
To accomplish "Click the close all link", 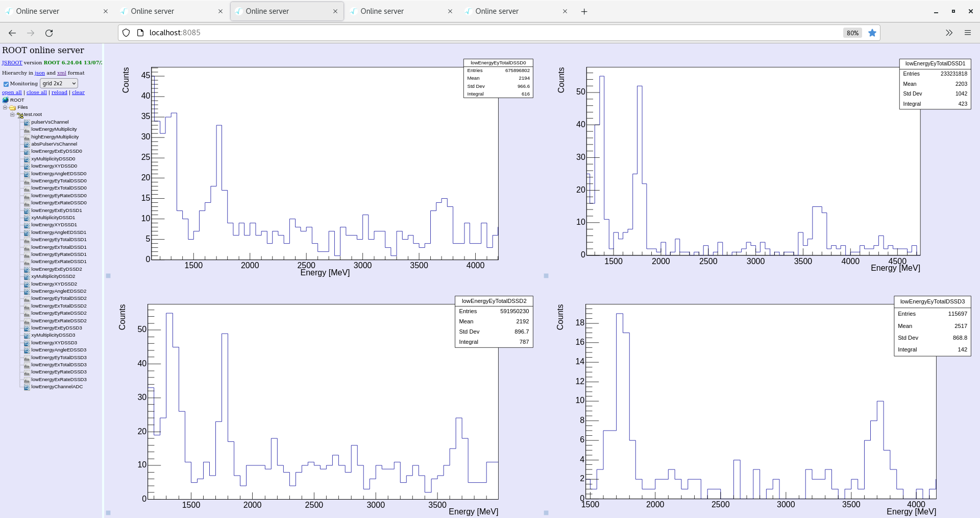I will pyautogui.click(x=36, y=92).
